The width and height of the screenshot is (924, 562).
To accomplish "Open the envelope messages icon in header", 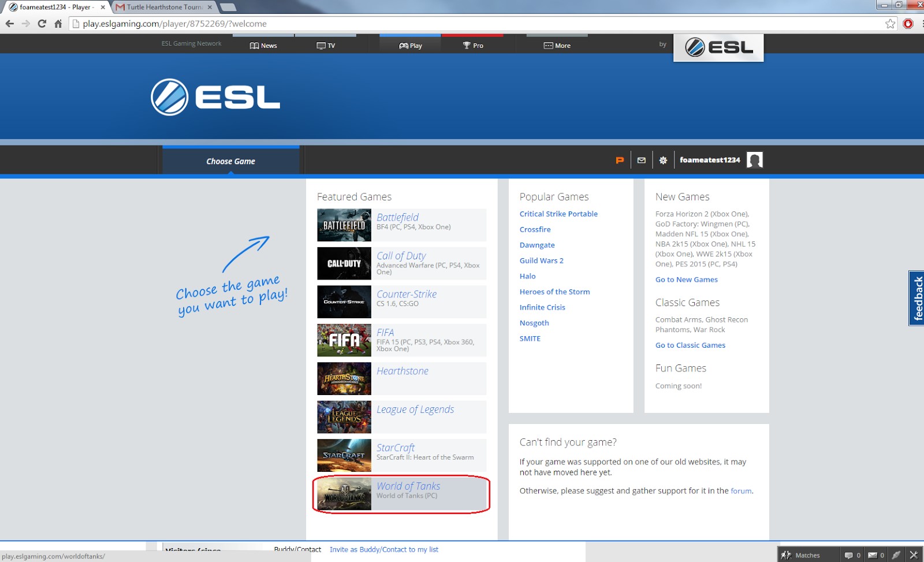I will point(641,160).
